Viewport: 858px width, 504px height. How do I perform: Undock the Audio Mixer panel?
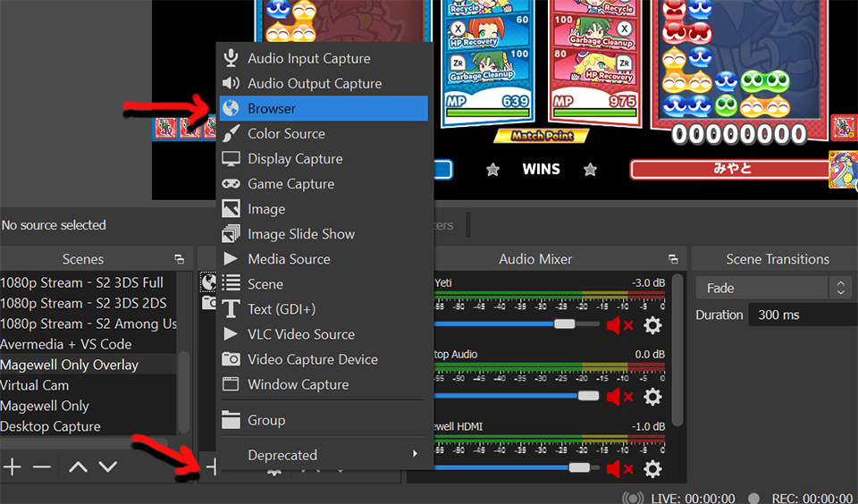point(674,259)
